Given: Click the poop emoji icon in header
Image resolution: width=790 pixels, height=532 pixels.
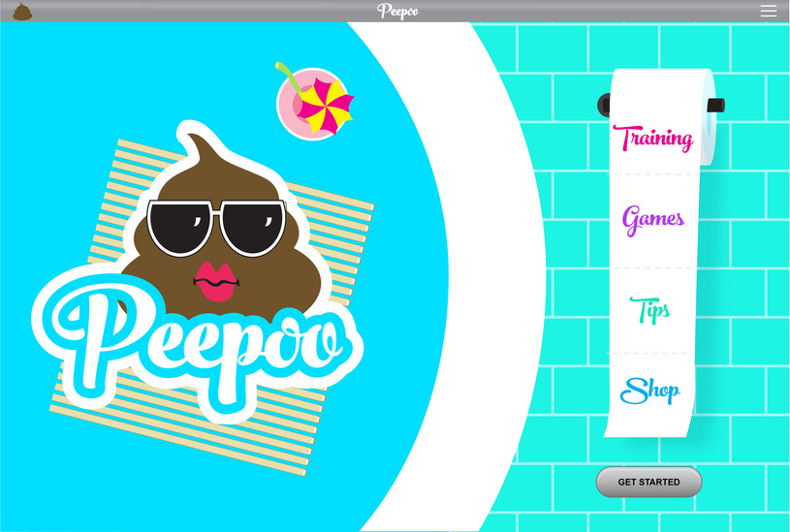Looking at the screenshot, I should [22, 11].
